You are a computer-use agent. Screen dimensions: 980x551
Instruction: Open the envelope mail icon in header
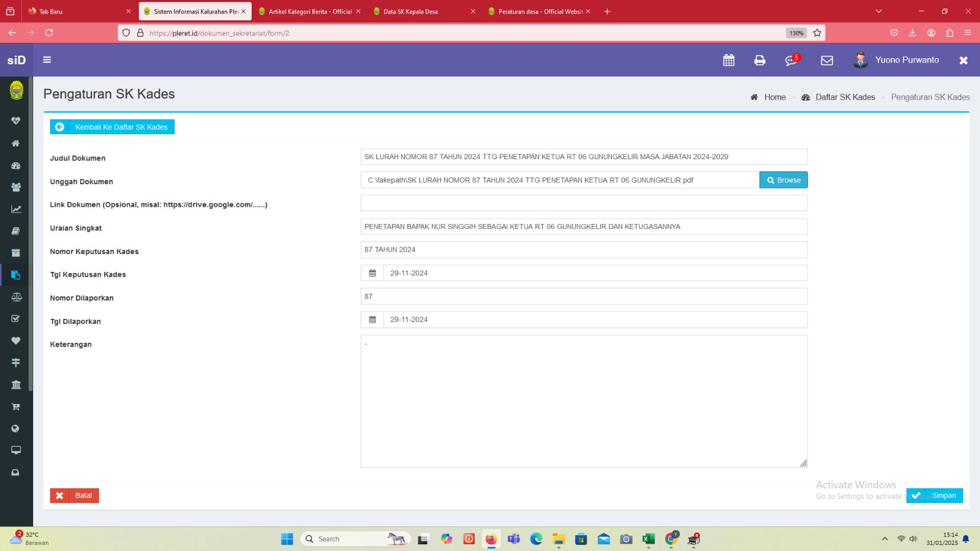pos(827,60)
